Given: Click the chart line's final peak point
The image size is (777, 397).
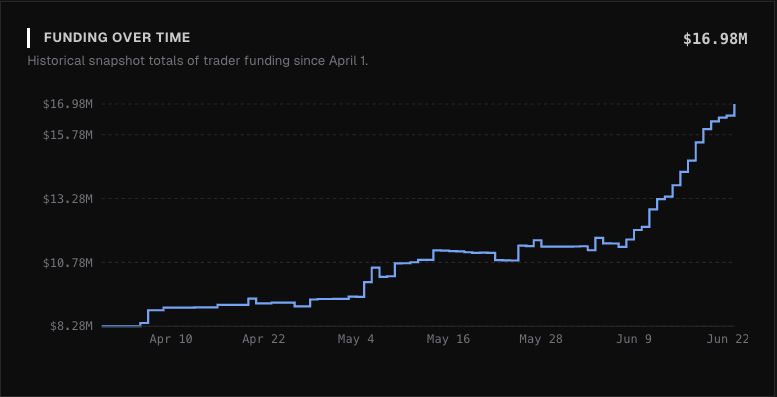Looking at the screenshot, I should 734,105.
